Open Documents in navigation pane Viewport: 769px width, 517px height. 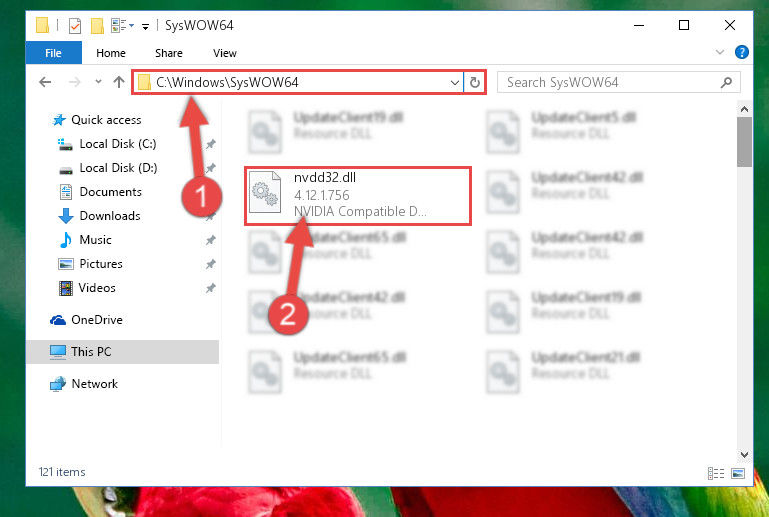pyautogui.click(x=110, y=192)
